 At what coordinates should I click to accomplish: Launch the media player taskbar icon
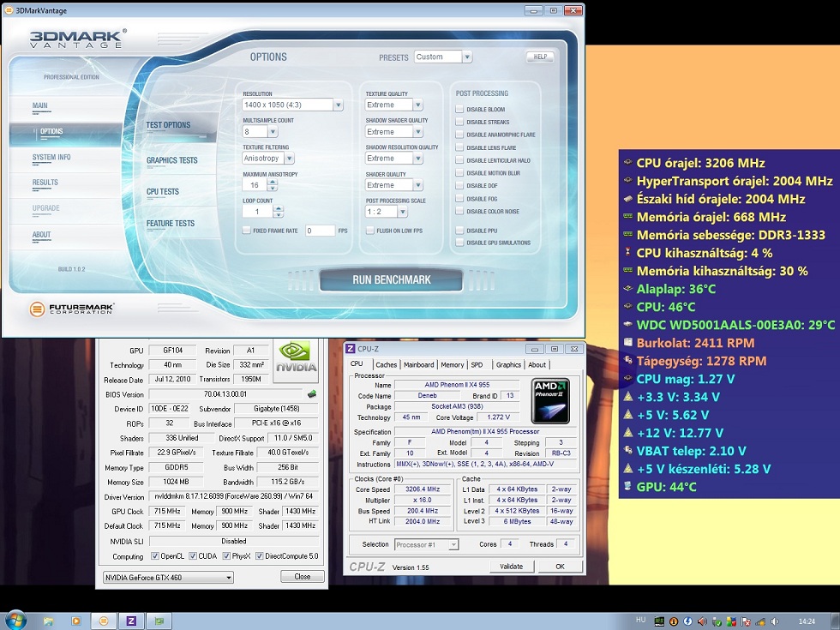(75, 621)
